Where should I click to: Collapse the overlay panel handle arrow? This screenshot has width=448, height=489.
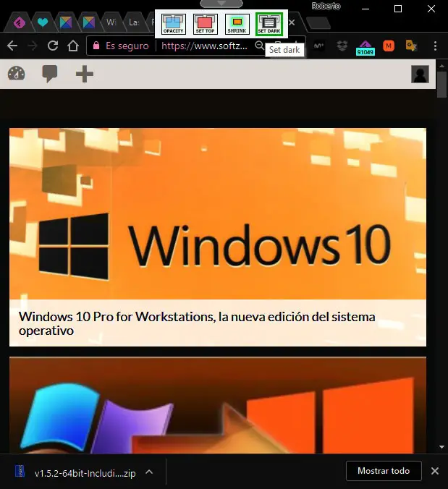221,4
